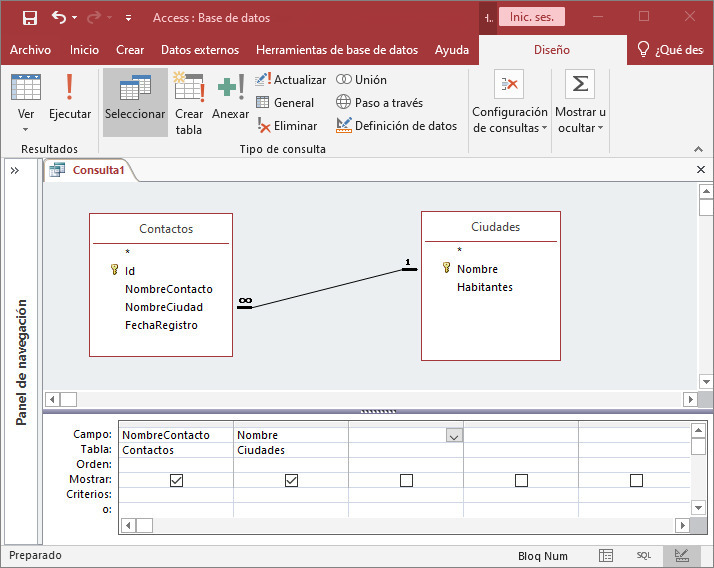Click the Inic. ses. sign-in button
Viewport: 714px width, 568px height.
(x=531, y=17)
